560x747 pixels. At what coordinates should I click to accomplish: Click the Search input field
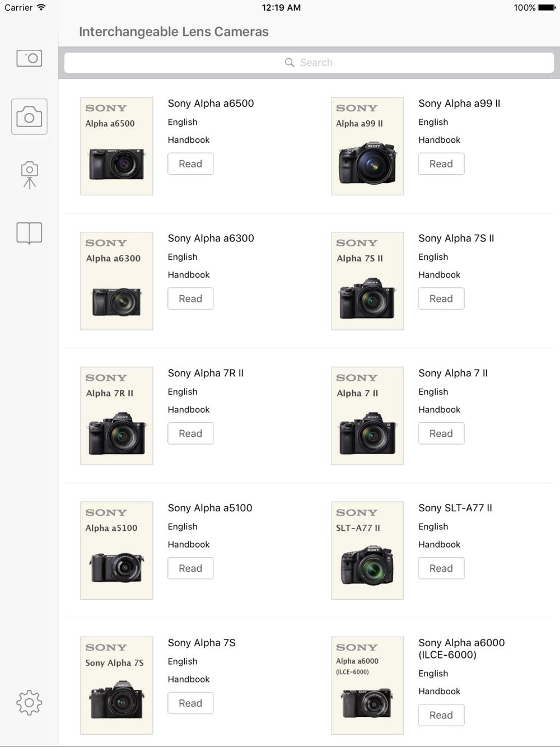309,63
